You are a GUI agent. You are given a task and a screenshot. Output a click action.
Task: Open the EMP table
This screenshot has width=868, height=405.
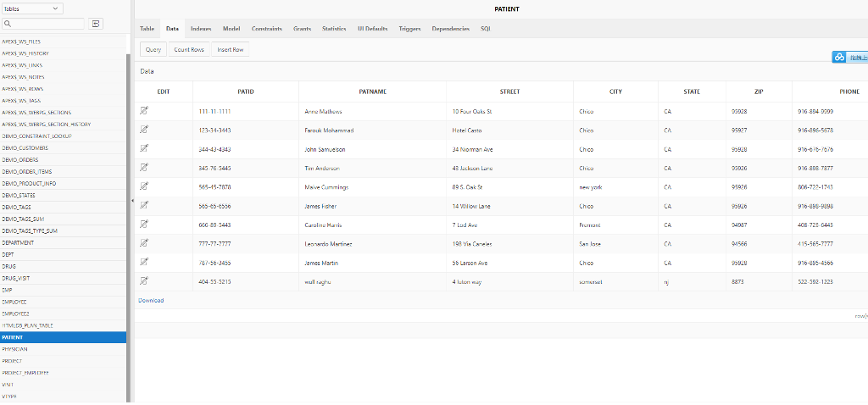(63, 290)
